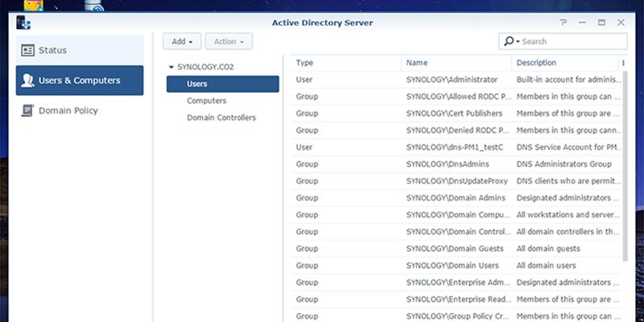Click the Users & Computers people icon

point(27,80)
